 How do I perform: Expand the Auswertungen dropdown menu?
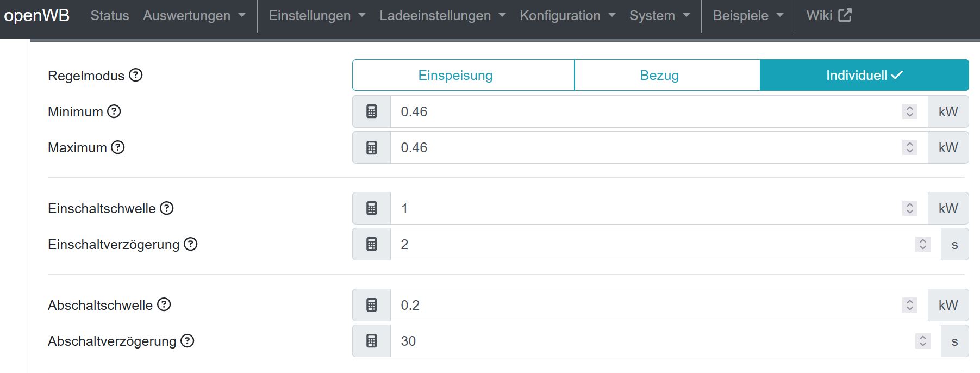click(x=194, y=16)
